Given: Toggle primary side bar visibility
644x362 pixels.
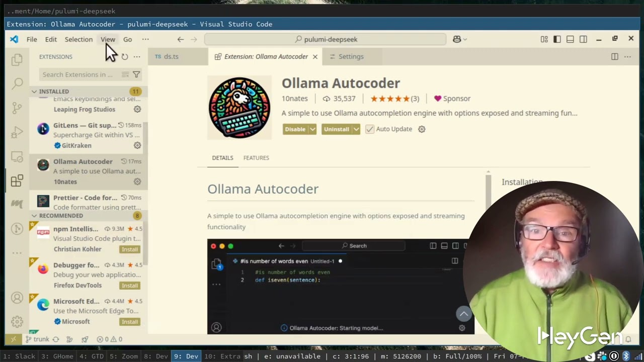Looking at the screenshot, I should point(557,39).
